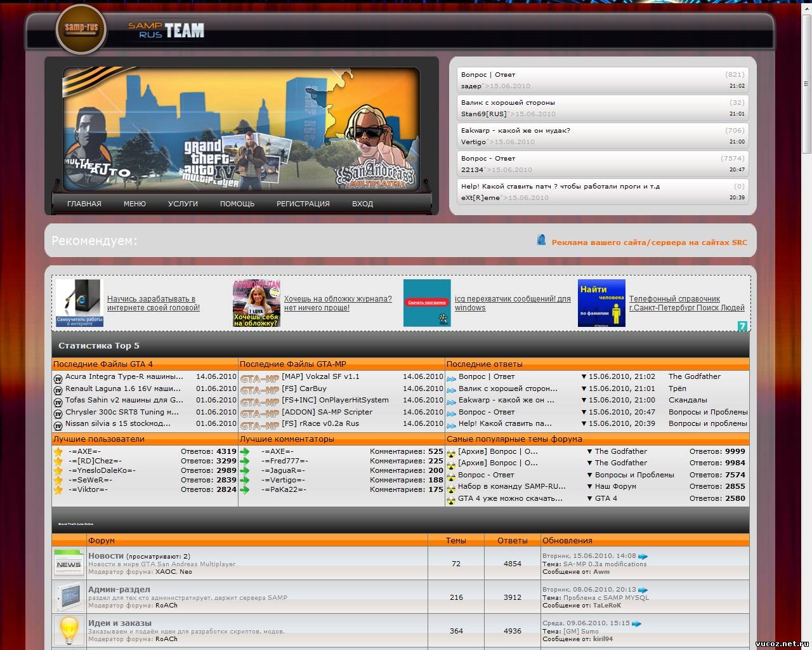
Task: Open the 'Скандалы' forum link
Action: click(688, 400)
